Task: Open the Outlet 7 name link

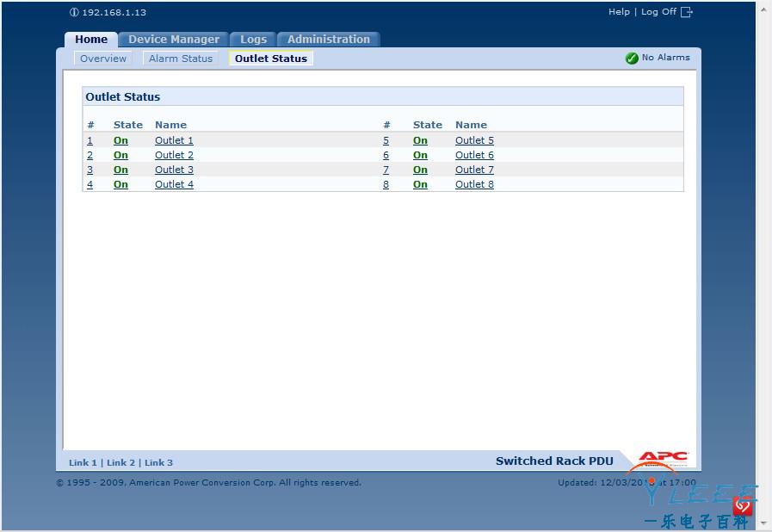Action: tap(474, 170)
